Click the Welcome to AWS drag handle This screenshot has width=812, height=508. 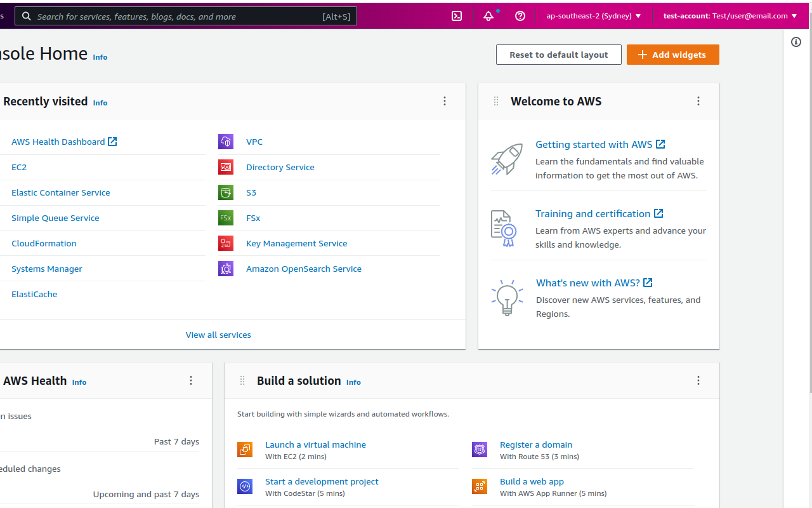[496, 101]
